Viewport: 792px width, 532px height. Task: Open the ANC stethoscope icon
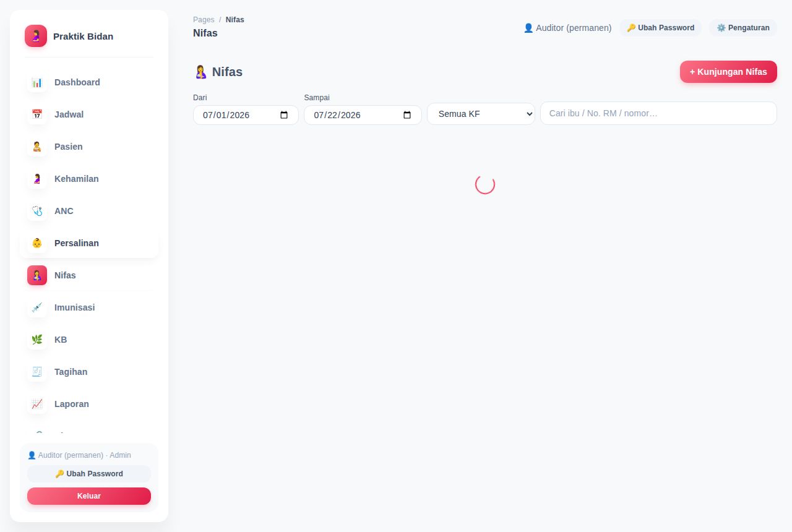(37, 211)
